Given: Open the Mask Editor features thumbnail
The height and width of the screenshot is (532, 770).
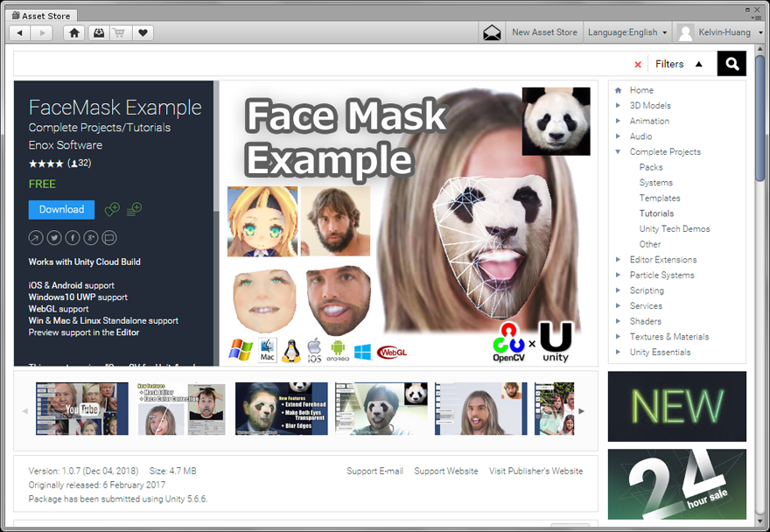Looking at the screenshot, I should tap(182, 409).
